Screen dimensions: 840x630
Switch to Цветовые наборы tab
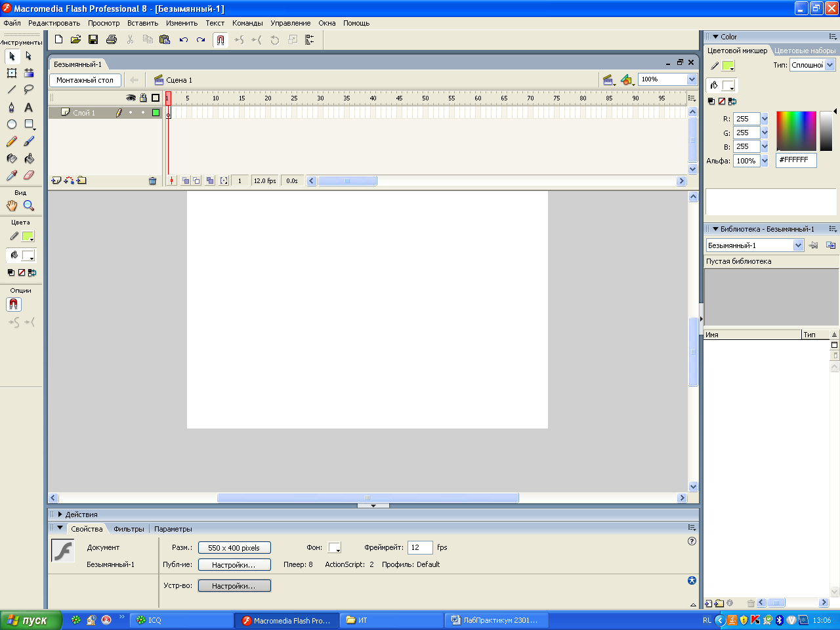point(805,51)
